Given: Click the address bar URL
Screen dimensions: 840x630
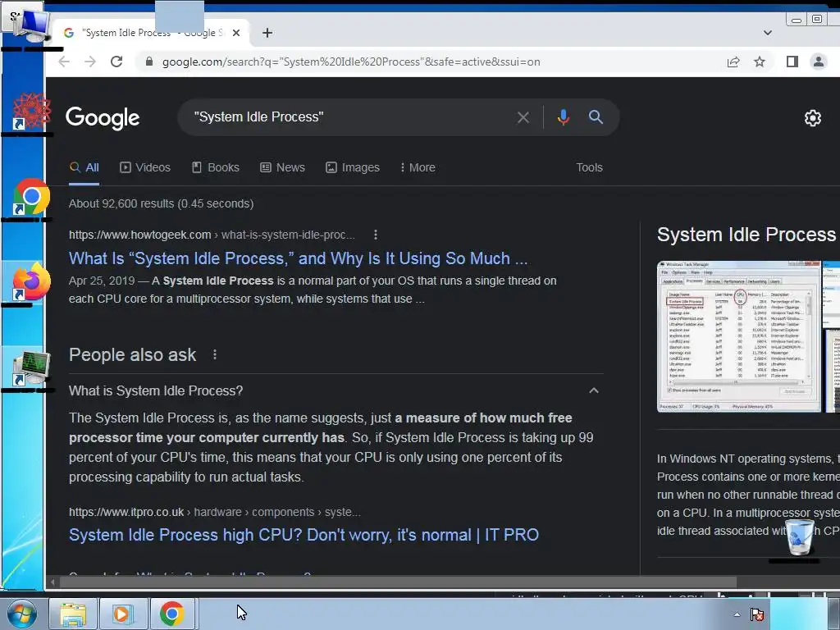Looking at the screenshot, I should coord(351,62).
